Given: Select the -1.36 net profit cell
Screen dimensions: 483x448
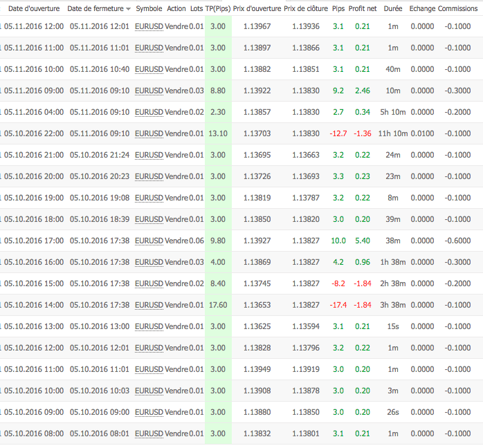Looking at the screenshot, I should 363,133.
